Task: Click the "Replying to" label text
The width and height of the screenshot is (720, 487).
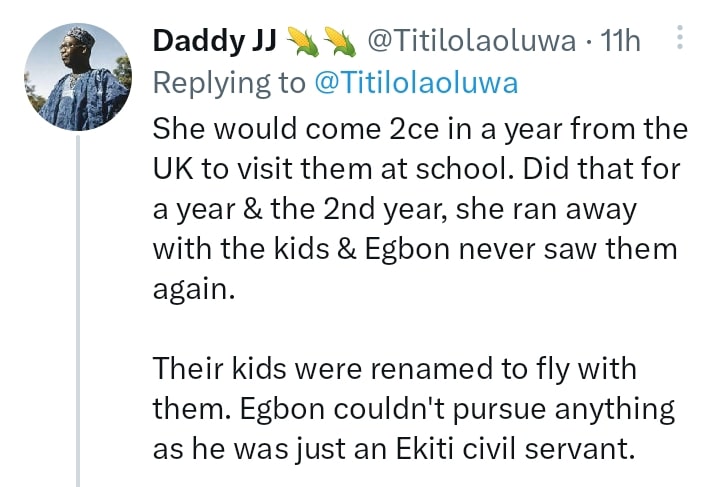Action: point(228,83)
